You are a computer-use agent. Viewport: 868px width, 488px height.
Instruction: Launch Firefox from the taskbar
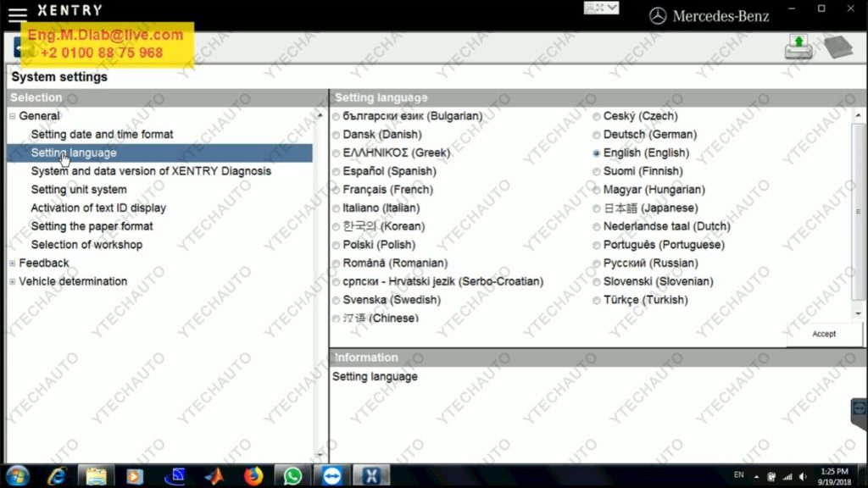pyautogui.click(x=253, y=475)
